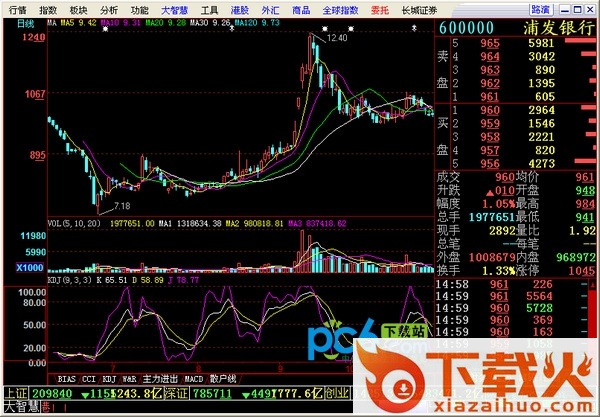Select the 主力进出 indicator tab
The width and height of the screenshot is (600, 417).
[160, 379]
